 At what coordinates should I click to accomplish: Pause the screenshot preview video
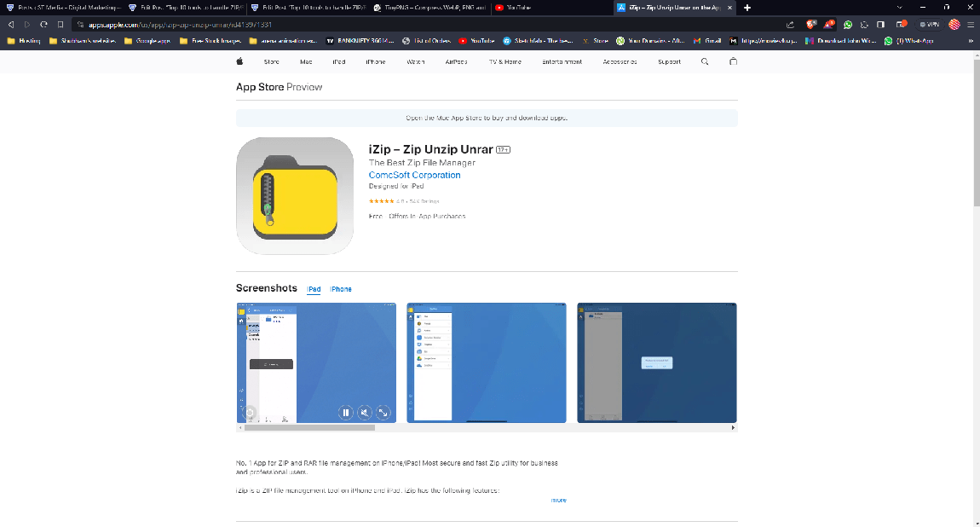click(x=346, y=413)
